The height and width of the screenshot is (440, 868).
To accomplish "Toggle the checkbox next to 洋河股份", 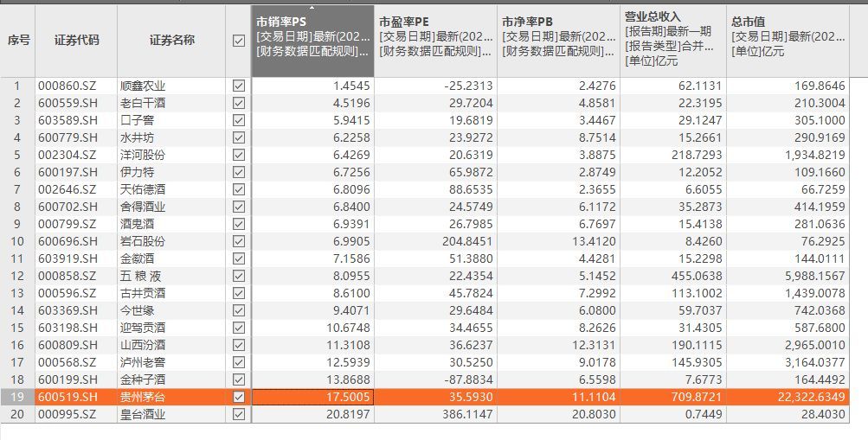I will [239, 155].
